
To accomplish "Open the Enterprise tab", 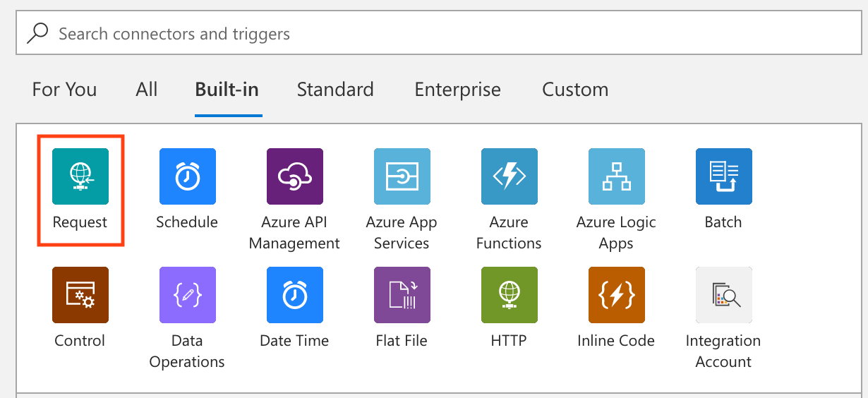I will point(458,90).
